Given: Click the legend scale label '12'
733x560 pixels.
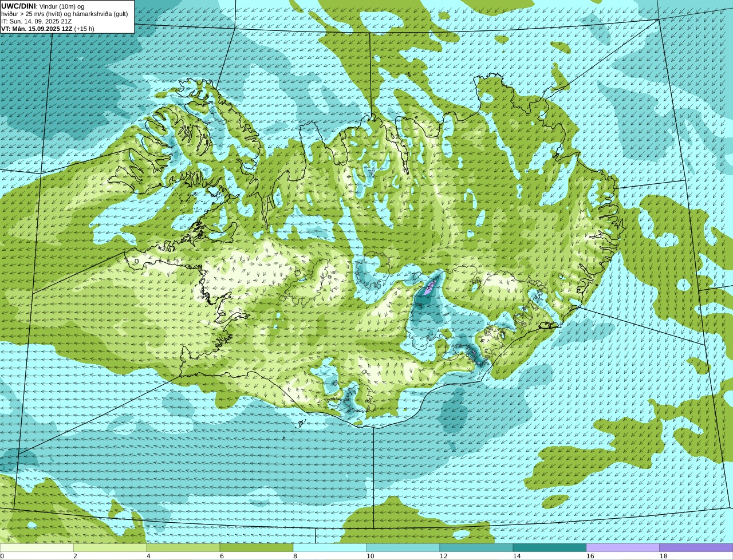Looking at the screenshot, I should (x=443, y=556).
